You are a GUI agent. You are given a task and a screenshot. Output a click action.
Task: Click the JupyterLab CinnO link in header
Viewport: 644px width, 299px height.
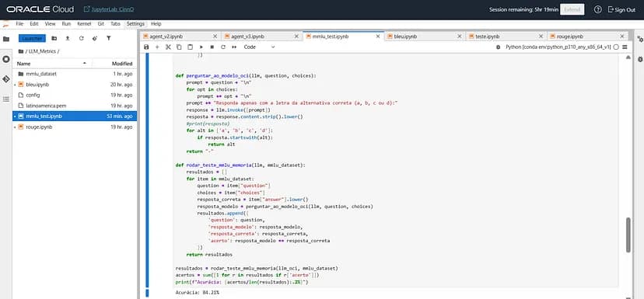tap(108, 9)
